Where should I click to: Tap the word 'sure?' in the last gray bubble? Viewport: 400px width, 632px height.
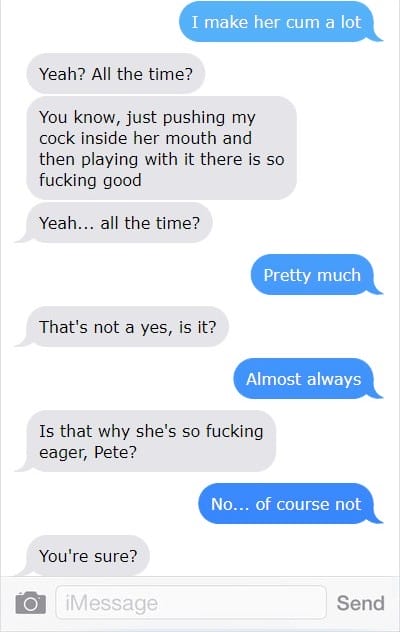tap(115, 556)
